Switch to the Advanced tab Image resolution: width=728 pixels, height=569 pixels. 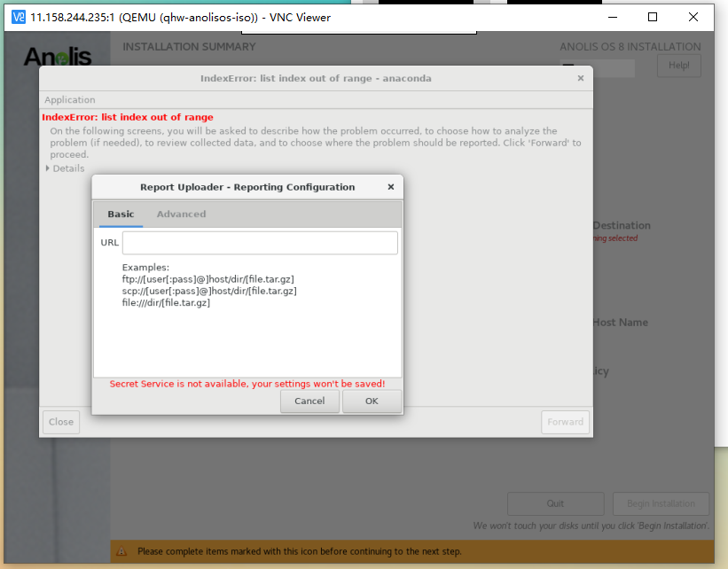click(x=181, y=214)
